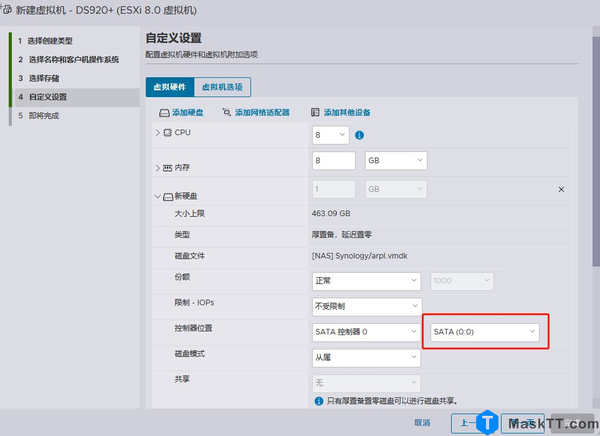
Task: Click the 463.09 GB size limit value
Action: [331, 213]
